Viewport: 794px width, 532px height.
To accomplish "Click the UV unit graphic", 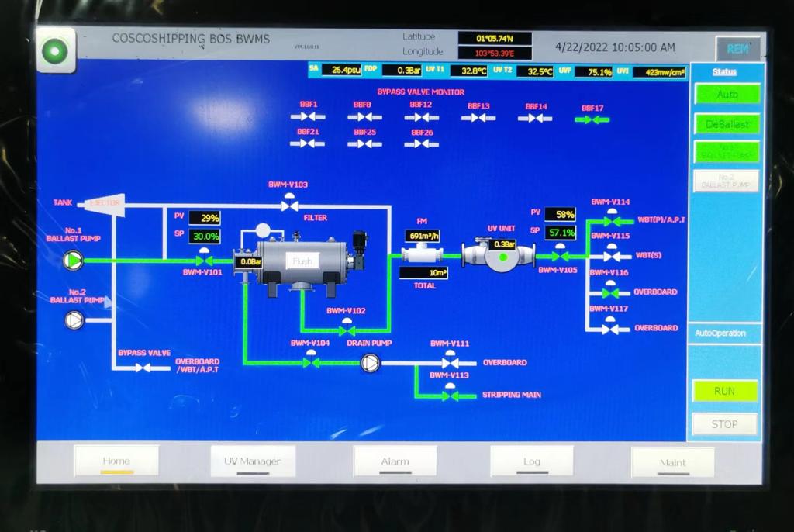I will point(499,255).
